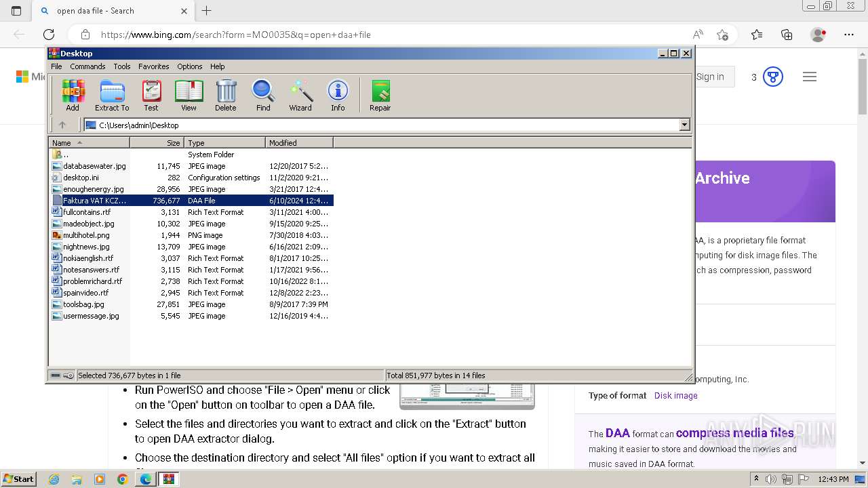Open the Bing Rewards medal icon
The width and height of the screenshot is (868, 488).
pyautogui.click(x=773, y=77)
